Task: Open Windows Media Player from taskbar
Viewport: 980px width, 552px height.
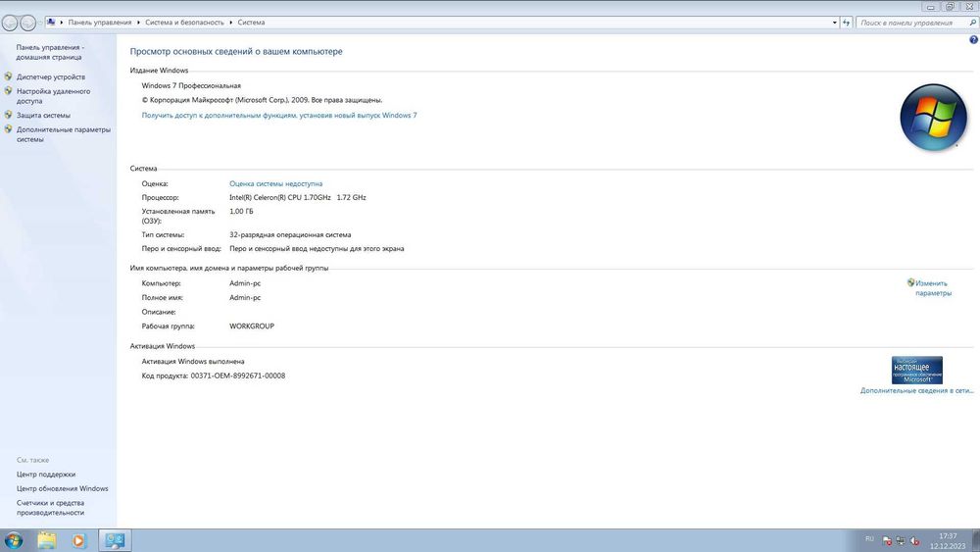Action: click(x=78, y=540)
